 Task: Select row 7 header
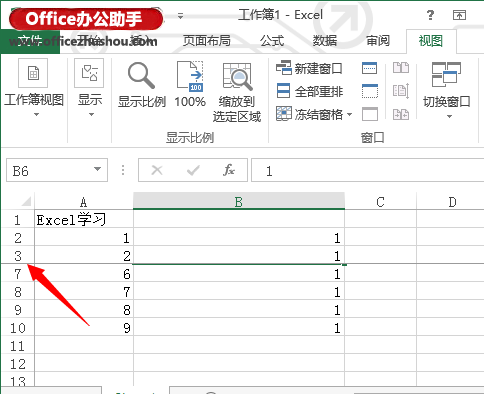[x=18, y=274]
